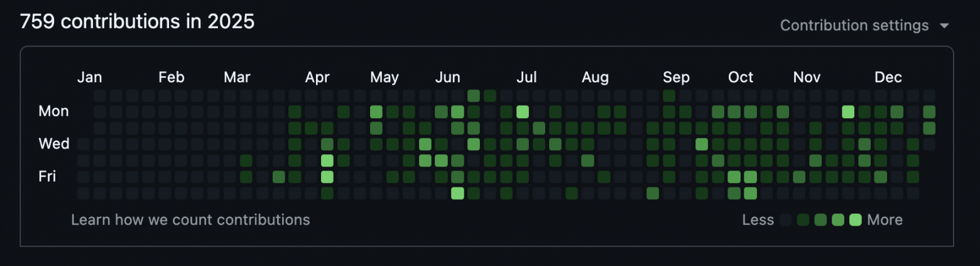The image size is (980, 266).
Task: Click the Wed row label
Action: 54,144
